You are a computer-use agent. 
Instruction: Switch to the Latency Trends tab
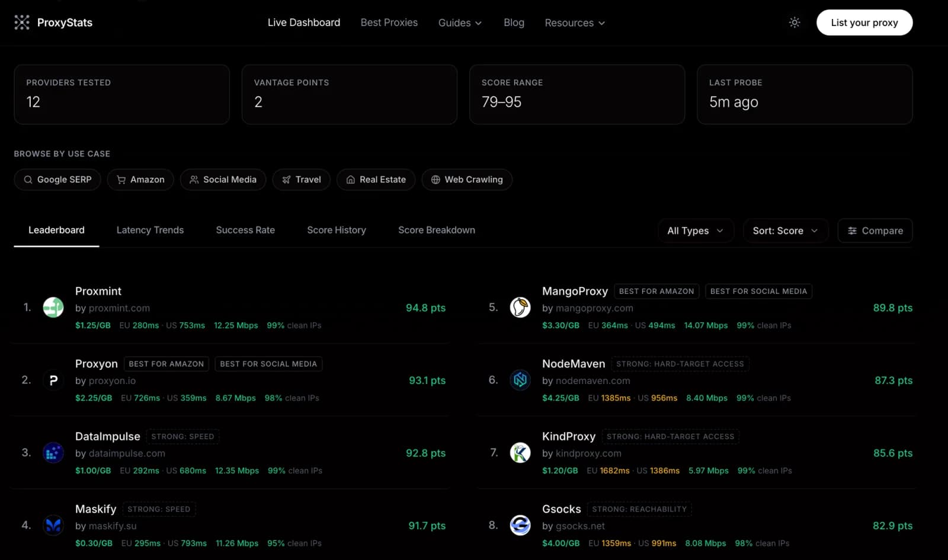(x=150, y=230)
